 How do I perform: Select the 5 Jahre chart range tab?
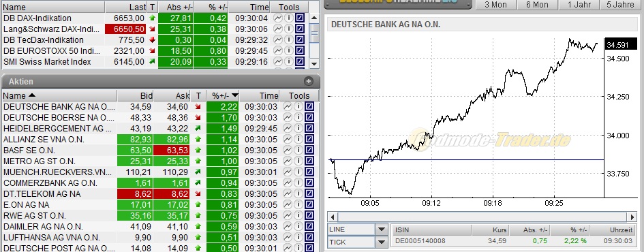(622, 5)
